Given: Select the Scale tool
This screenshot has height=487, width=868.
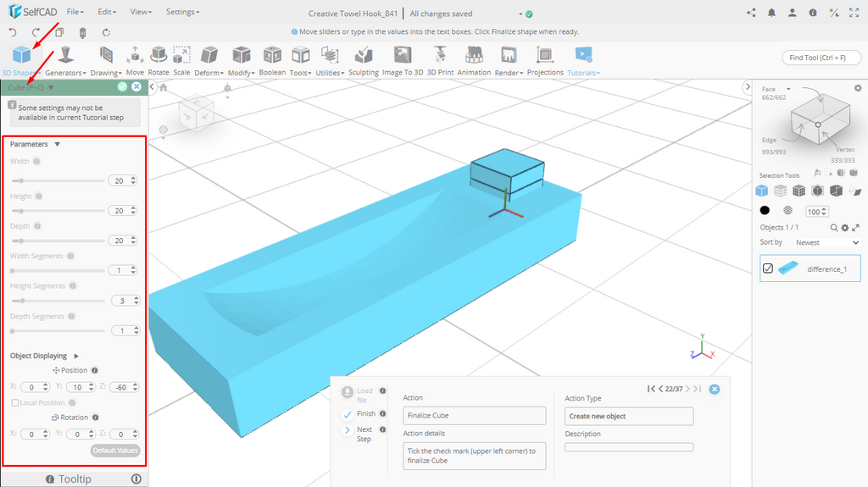Looking at the screenshot, I should [x=181, y=61].
